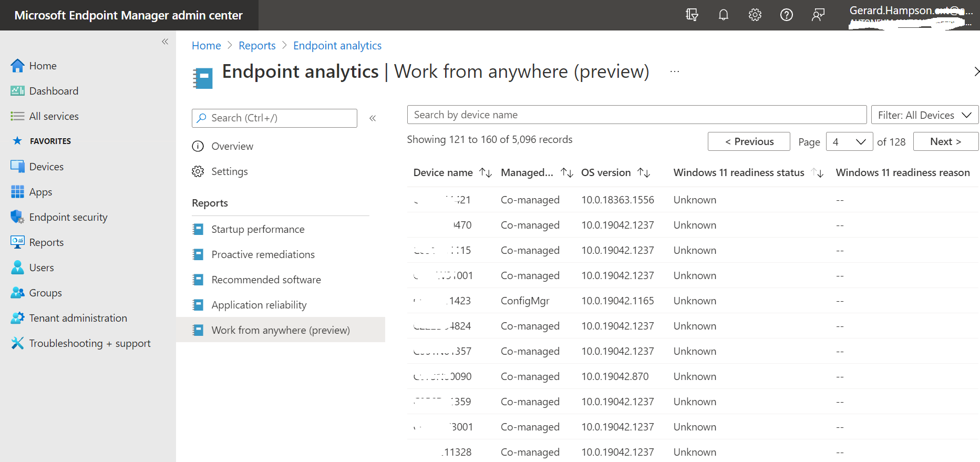The height and width of the screenshot is (462, 980).
Task: Click OS version 10.0.18363.1556 cell
Action: click(617, 200)
